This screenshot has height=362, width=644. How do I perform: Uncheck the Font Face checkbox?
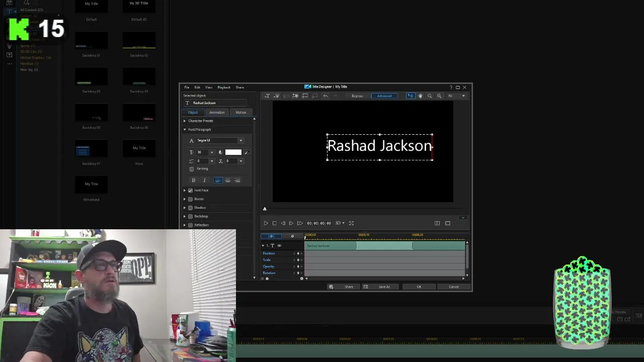pos(190,191)
